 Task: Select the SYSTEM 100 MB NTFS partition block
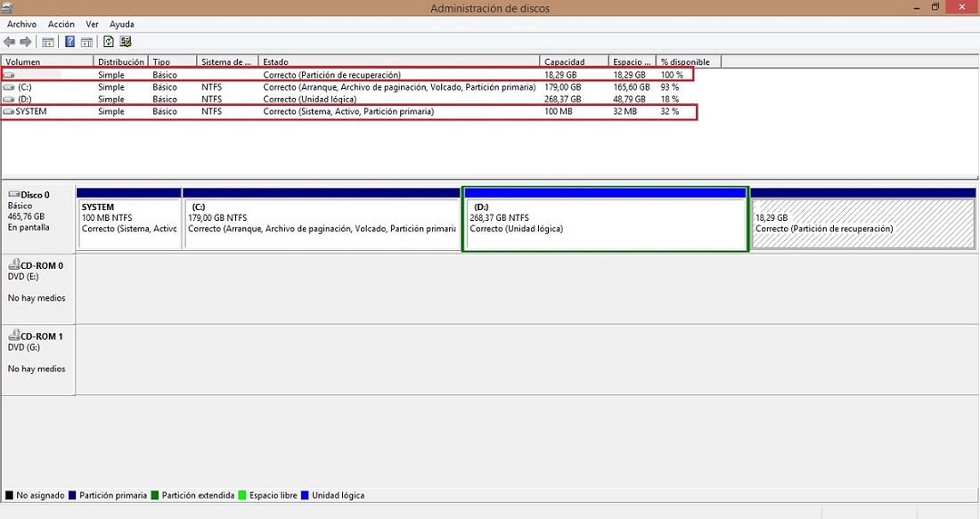pyautogui.click(x=129, y=219)
